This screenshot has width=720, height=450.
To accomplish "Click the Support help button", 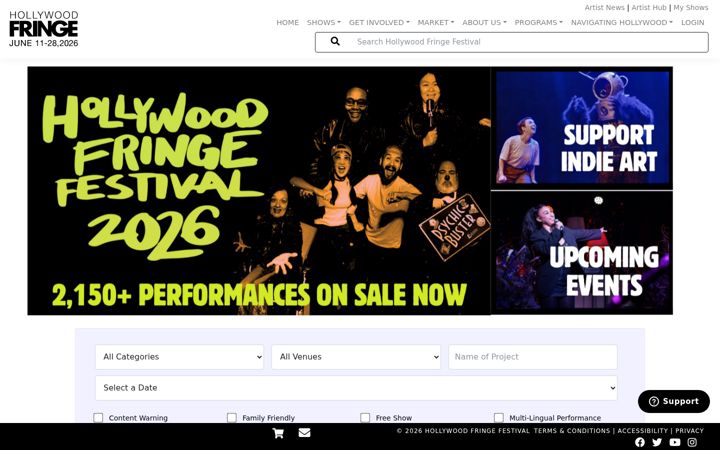I will [x=674, y=401].
